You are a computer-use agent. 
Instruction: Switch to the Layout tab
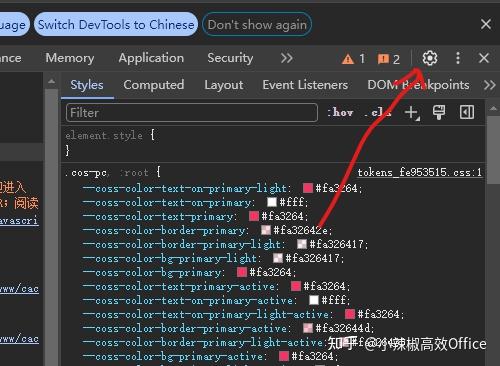tap(224, 85)
